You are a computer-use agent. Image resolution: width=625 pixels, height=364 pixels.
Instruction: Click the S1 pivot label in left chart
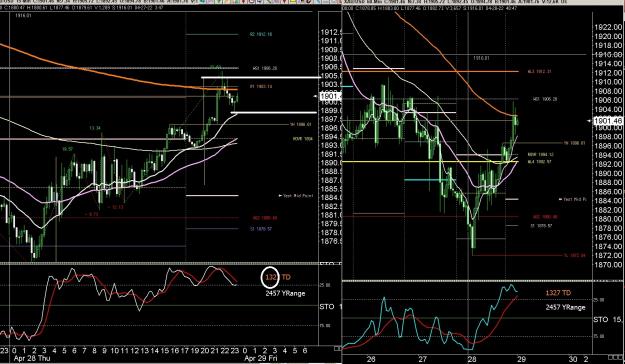[261, 229]
